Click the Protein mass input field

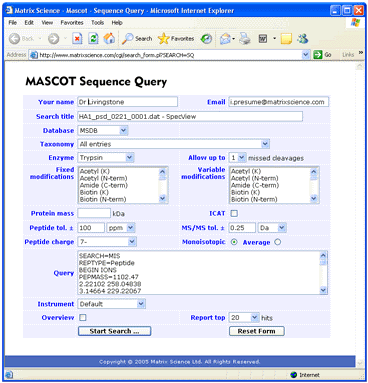(94, 213)
